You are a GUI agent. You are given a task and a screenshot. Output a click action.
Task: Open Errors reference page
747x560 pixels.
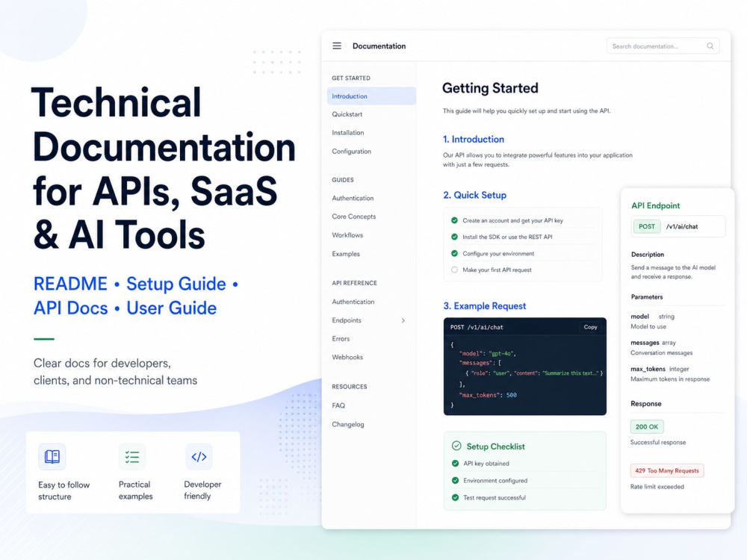[341, 338]
